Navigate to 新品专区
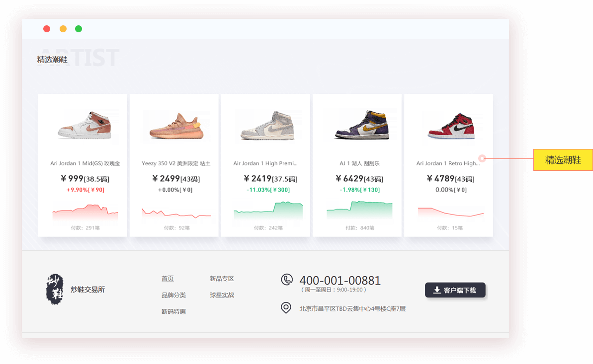Screen dimensions: 593x364 (x=222, y=279)
